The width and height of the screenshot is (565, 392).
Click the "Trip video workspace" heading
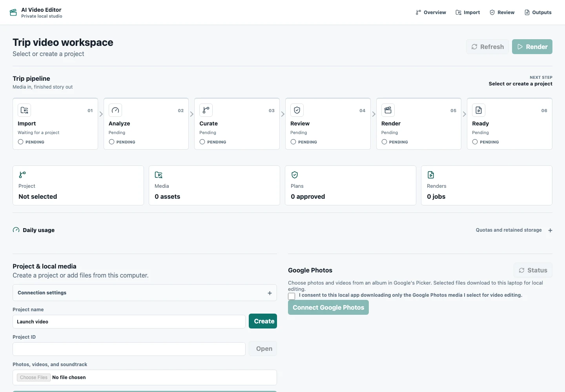(63, 42)
